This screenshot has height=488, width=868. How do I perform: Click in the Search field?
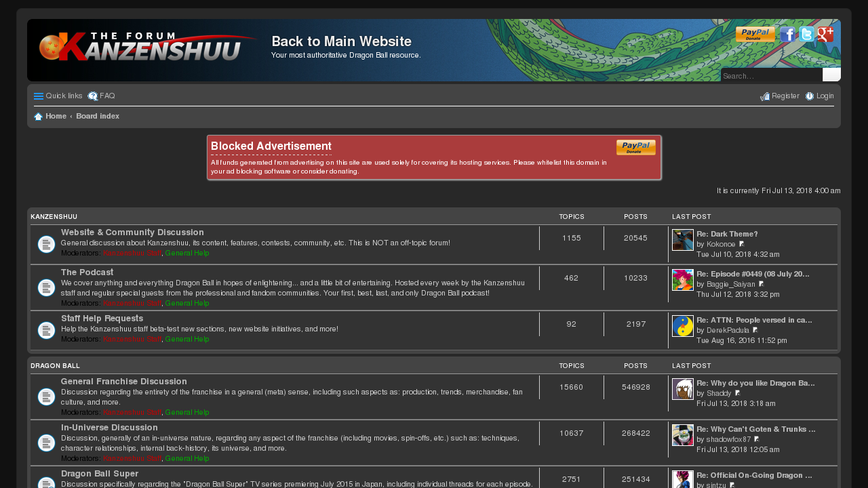772,75
